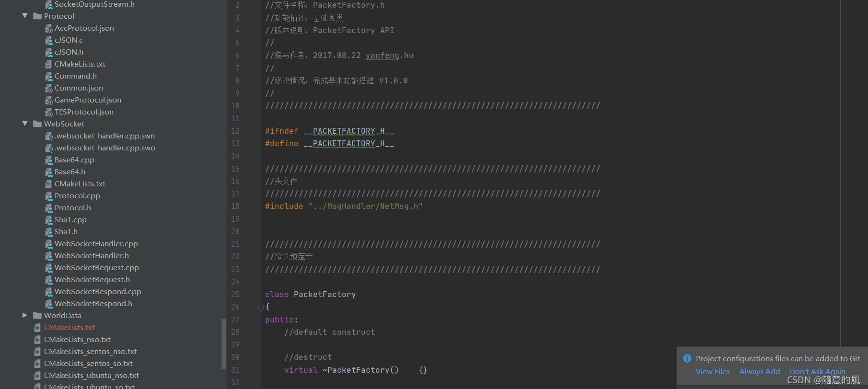868x389 pixels.
Task: Open Protocol.h in the tree
Action: 73,208
